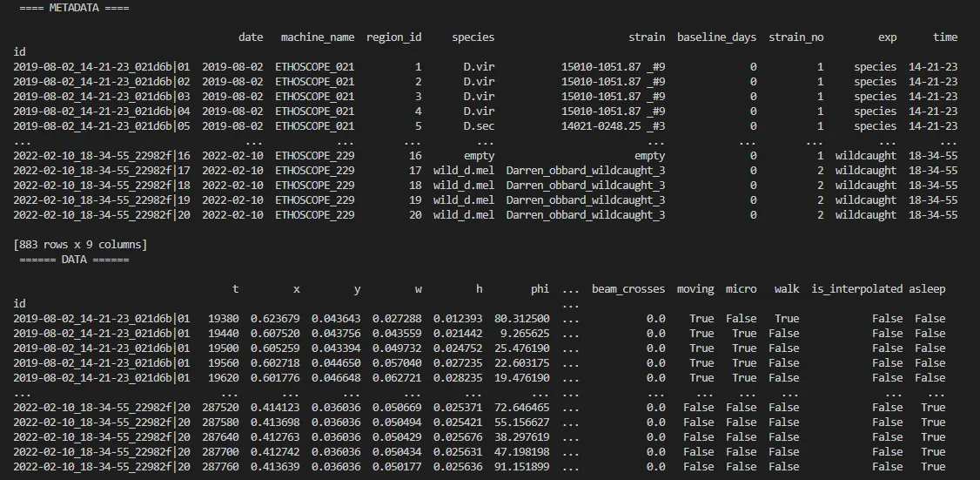Click t value 287760
Image resolution: width=980 pixels, height=480 pixels.
click(220, 466)
